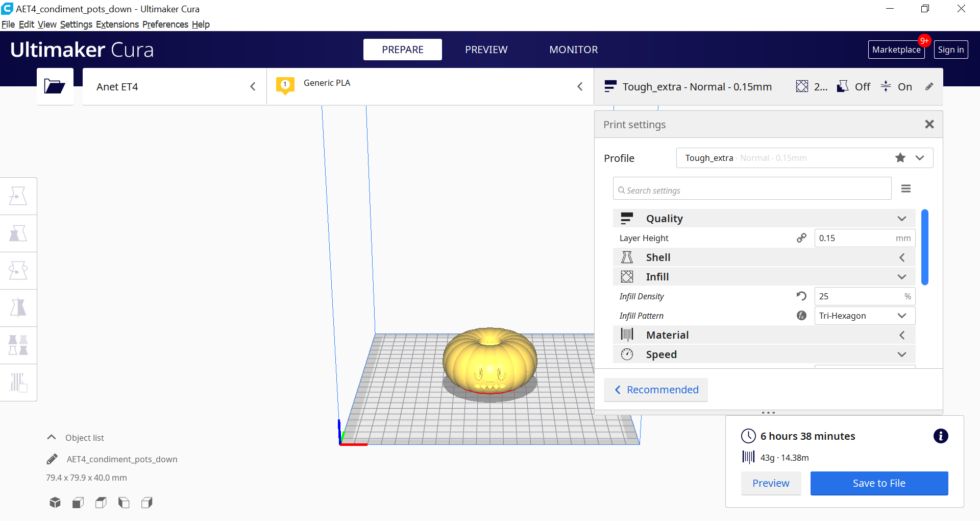Open the settings visibility hamburger menu
The image size is (980, 521).
pyautogui.click(x=906, y=189)
